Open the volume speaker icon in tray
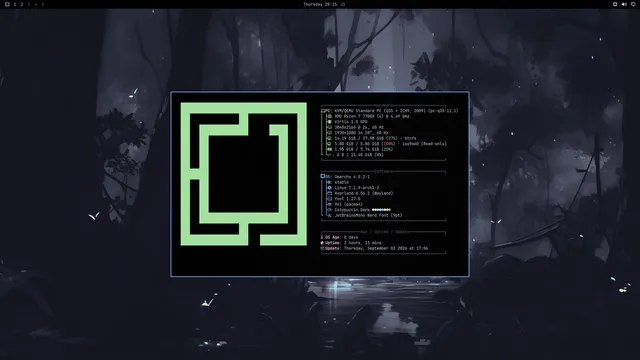The width and height of the screenshot is (640, 360). point(624,4)
